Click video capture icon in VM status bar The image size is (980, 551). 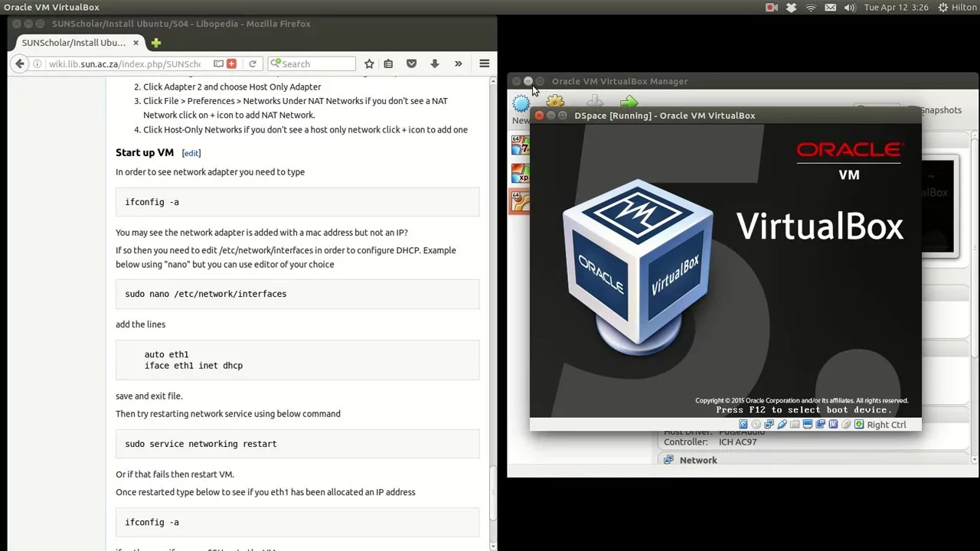pyautogui.click(x=820, y=425)
